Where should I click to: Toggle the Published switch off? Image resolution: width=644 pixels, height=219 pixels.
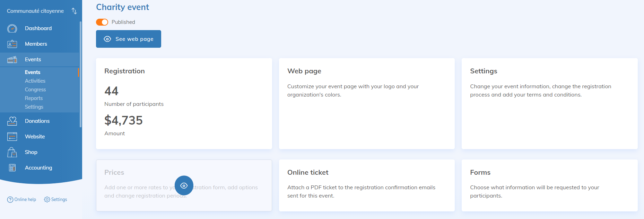(102, 22)
